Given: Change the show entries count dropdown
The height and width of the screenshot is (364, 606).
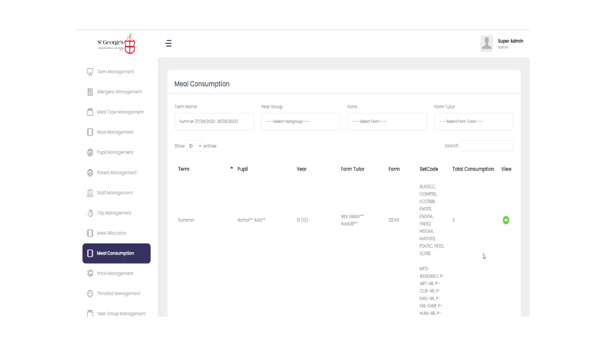Looking at the screenshot, I should pos(194,146).
